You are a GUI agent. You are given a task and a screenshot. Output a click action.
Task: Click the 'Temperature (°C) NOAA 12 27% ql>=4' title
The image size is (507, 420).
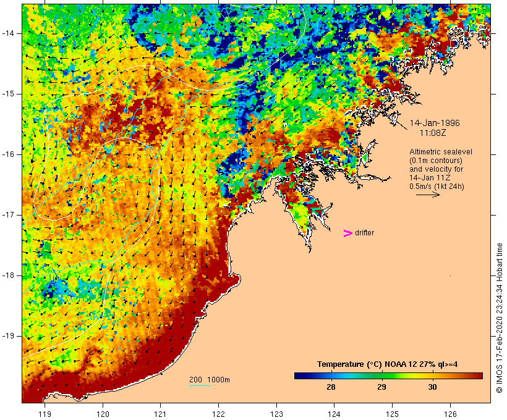388,364
